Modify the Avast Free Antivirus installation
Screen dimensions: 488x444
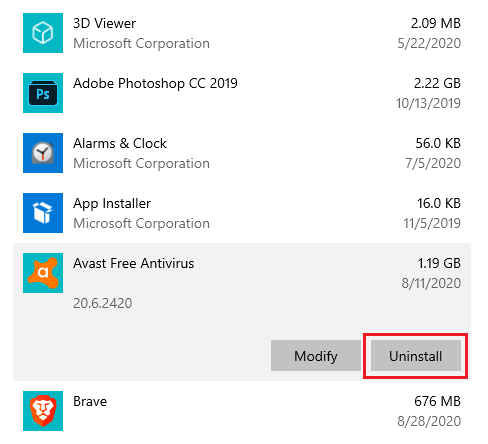click(x=316, y=356)
